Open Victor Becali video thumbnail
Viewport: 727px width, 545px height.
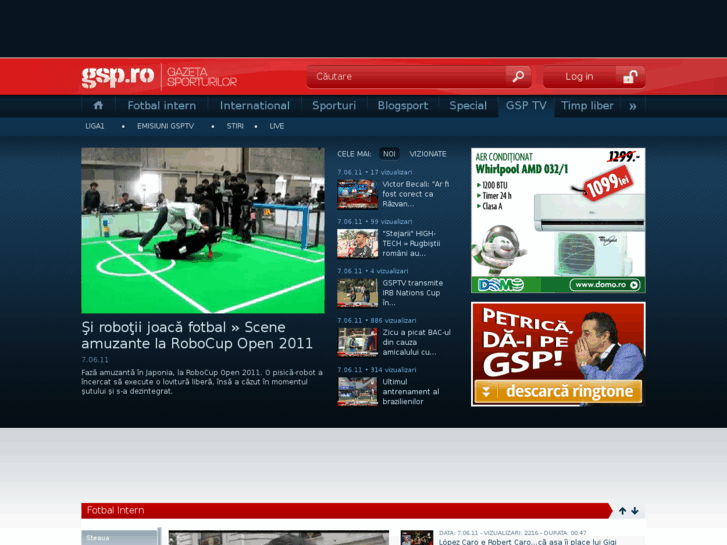pyautogui.click(x=357, y=194)
